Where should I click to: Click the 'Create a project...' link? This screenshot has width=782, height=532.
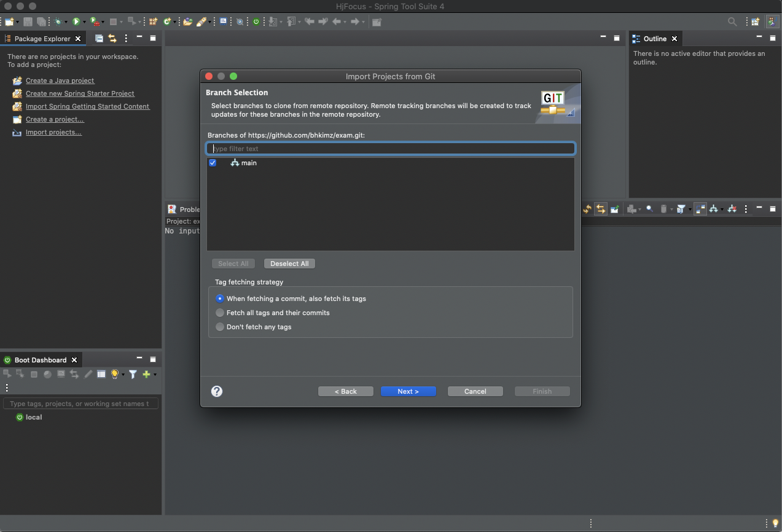click(55, 119)
